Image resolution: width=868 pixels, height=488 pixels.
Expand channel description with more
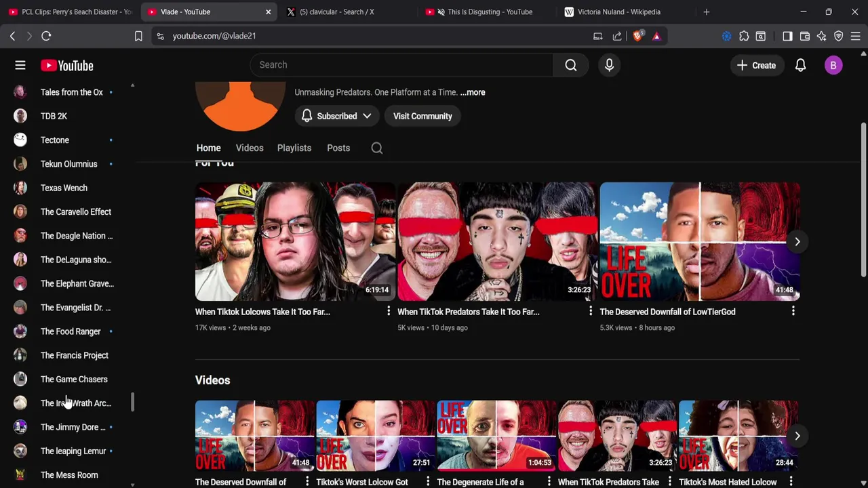click(473, 92)
